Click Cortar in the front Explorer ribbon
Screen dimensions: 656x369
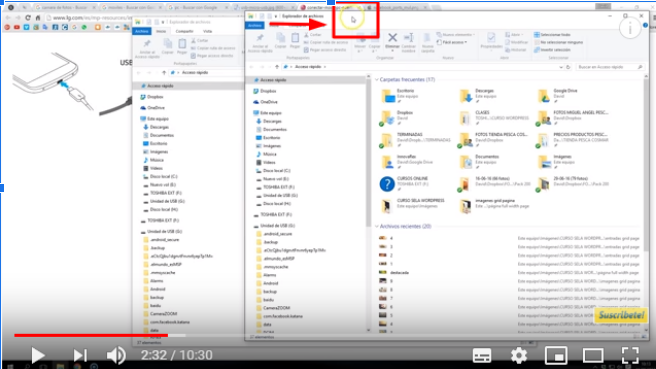313,35
